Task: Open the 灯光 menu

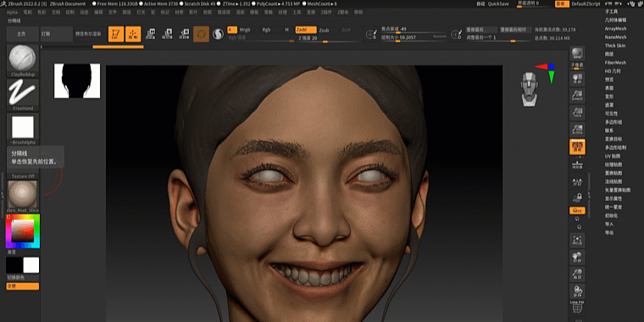Action: point(141,13)
